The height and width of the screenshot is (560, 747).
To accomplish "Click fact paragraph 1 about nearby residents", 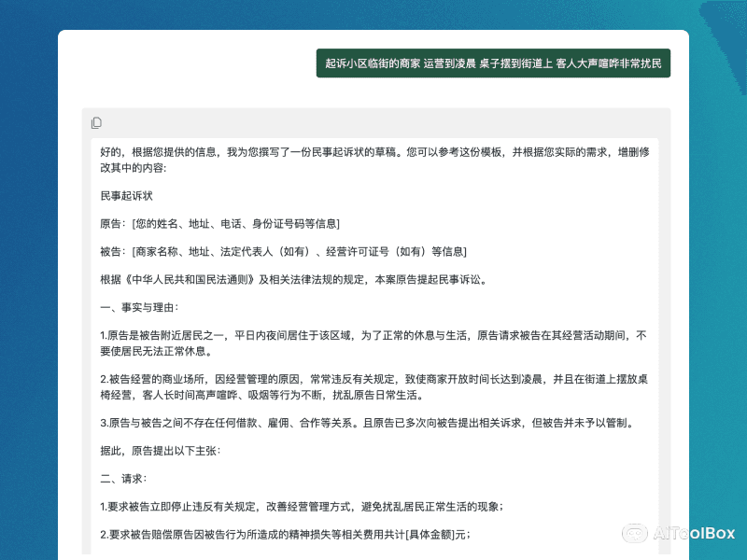I will pyautogui.click(x=373, y=343).
